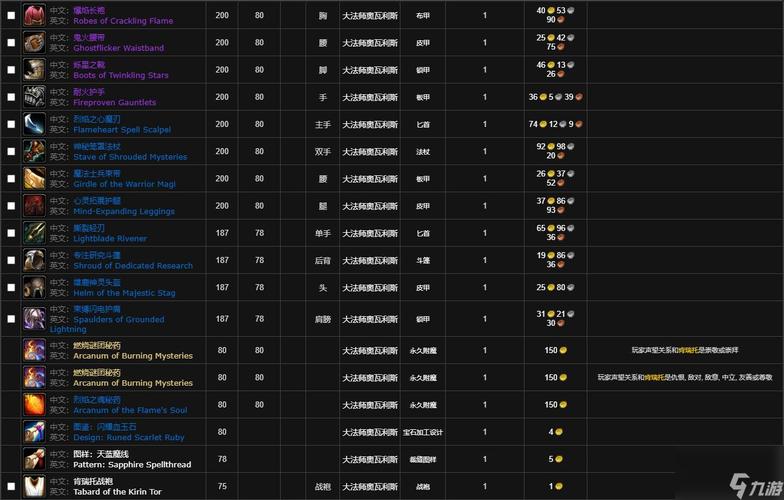Select the Pattern: Sapphire Spellthread icon
The width and height of the screenshot is (784, 500).
34,459
